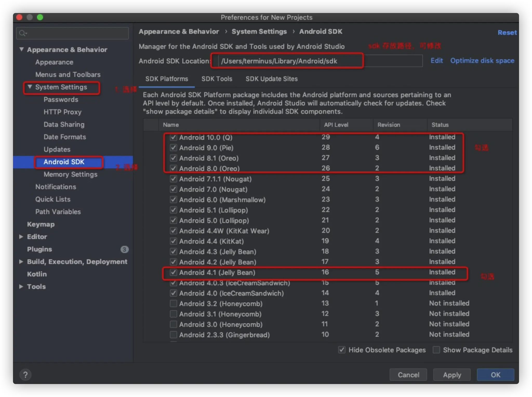The width and height of the screenshot is (532, 397).
Task: Click the Optimize disk space link
Action: (x=482, y=61)
